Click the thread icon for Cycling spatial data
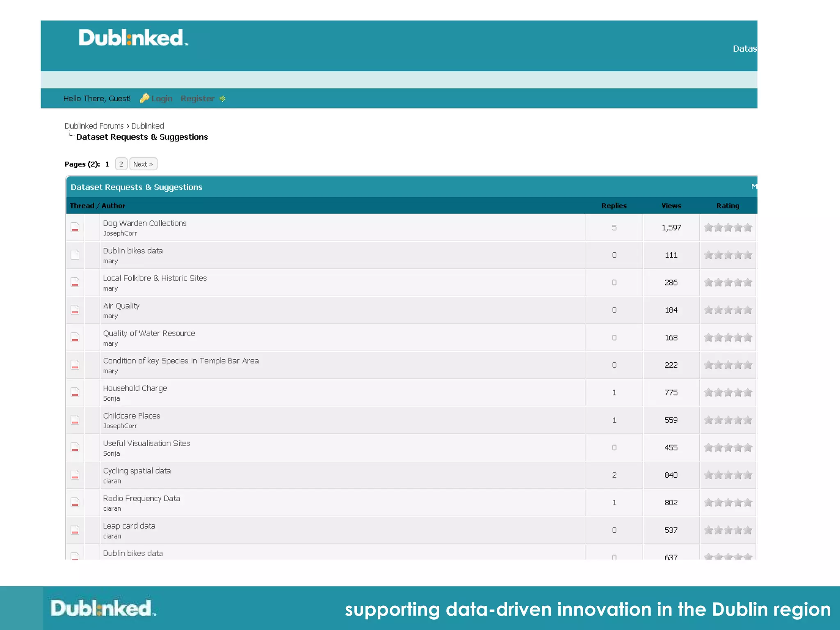The image size is (840, 630). (75, 475)
